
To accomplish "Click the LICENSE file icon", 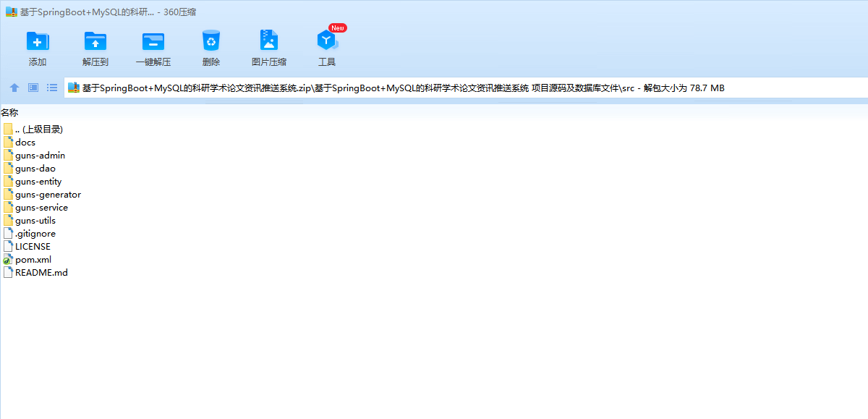I will pyautogui.click(x=8, y=246).
